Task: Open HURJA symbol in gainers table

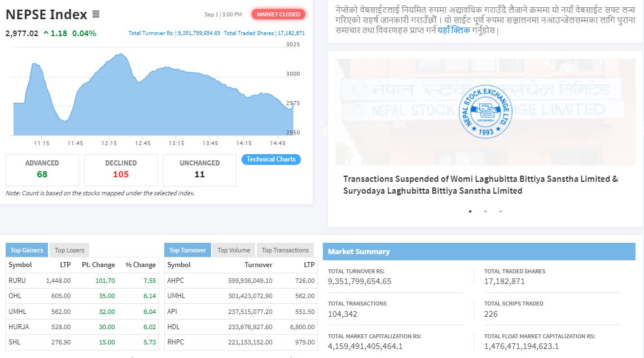Action: click(x=19, y=327)
